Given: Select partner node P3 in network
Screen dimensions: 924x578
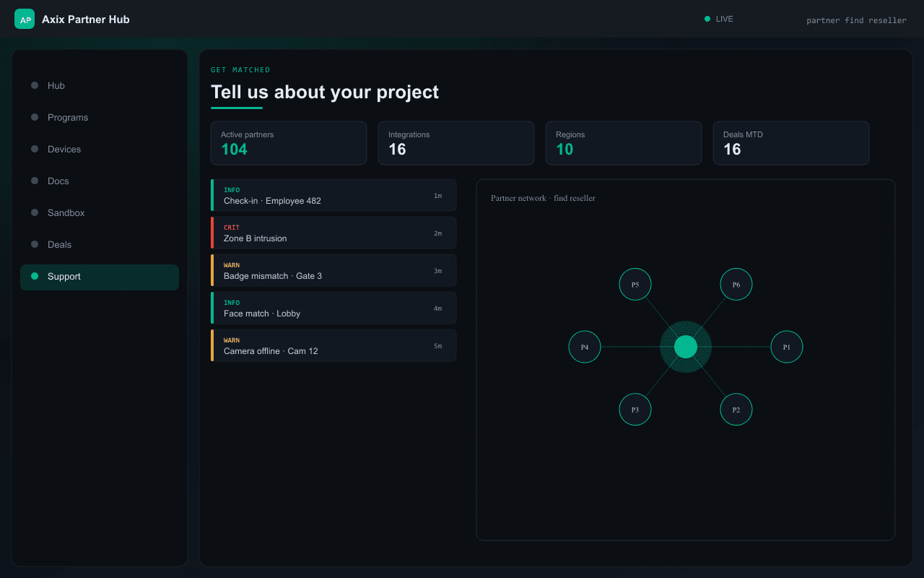Looking at the screenshot, I should click(x=635, y=410).
